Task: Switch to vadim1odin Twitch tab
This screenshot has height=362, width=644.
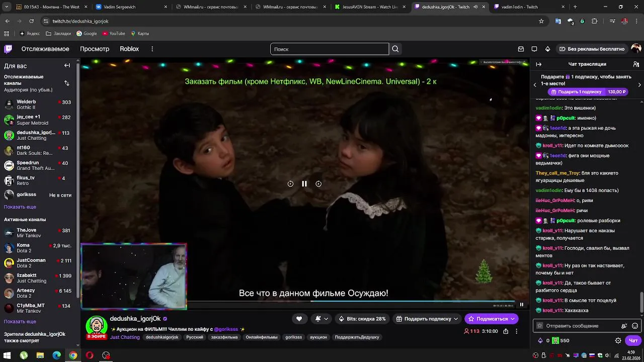Action: click(x=529, y=7)
